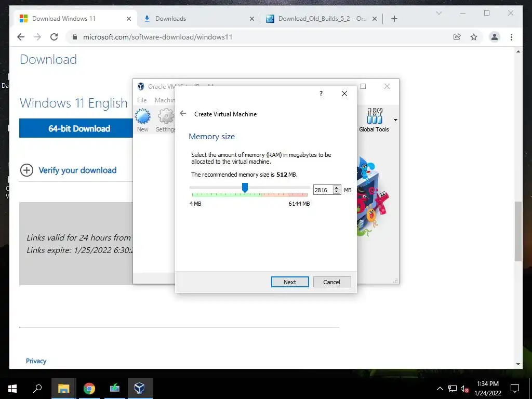This screenshot has width=532, height=399.
Task: Maximize the VirtualBox Manager window
Action: (x=363, y=86)
